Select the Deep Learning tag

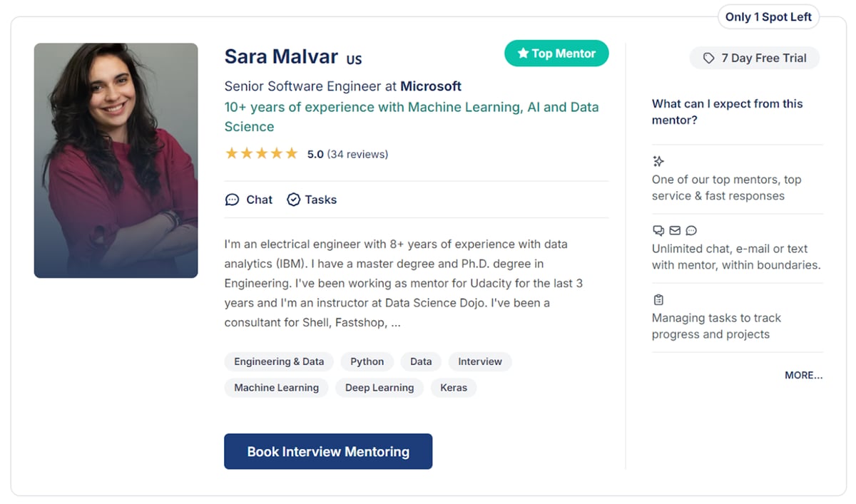(379, 388)
